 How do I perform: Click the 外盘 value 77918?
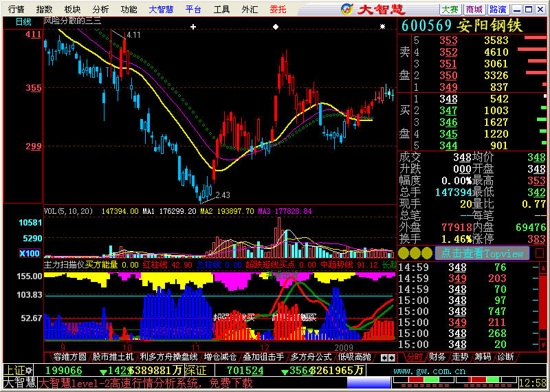point(456,228)
